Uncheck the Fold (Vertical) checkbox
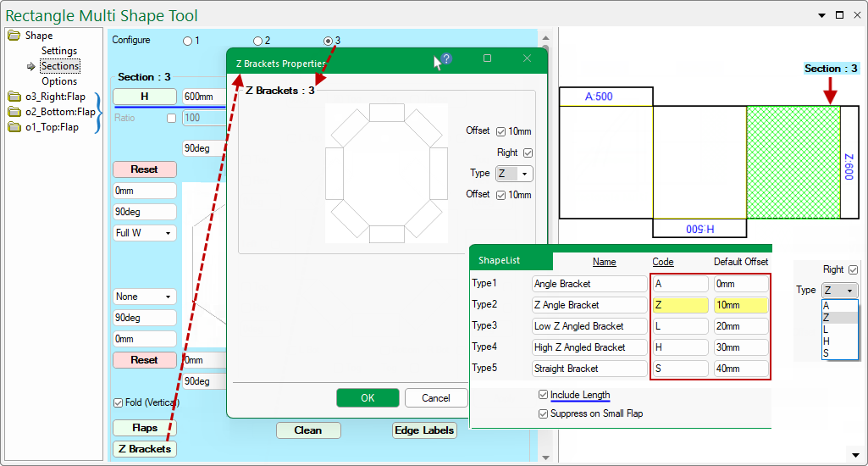The height and width of the screenshot is (466, 868). (118, 402)
